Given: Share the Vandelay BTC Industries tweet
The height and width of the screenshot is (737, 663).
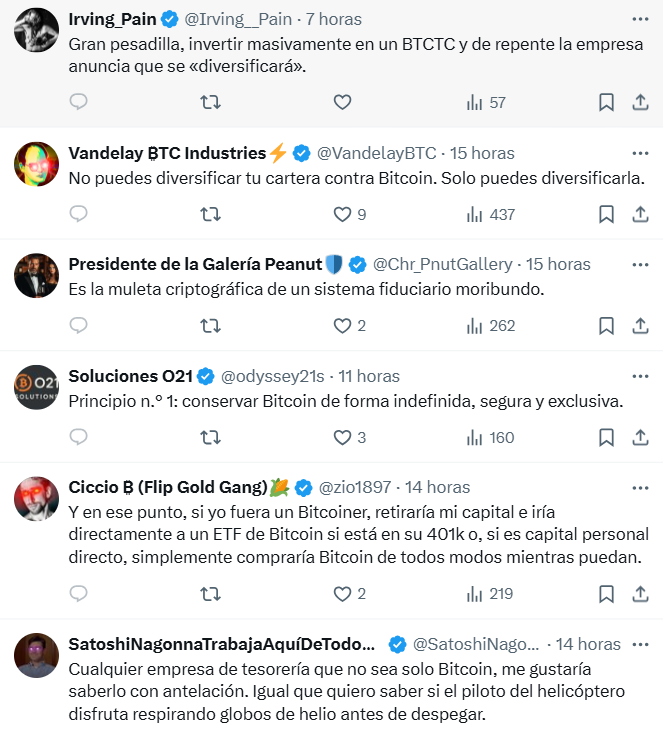Looking at the screenshot, I should (640, 214).
